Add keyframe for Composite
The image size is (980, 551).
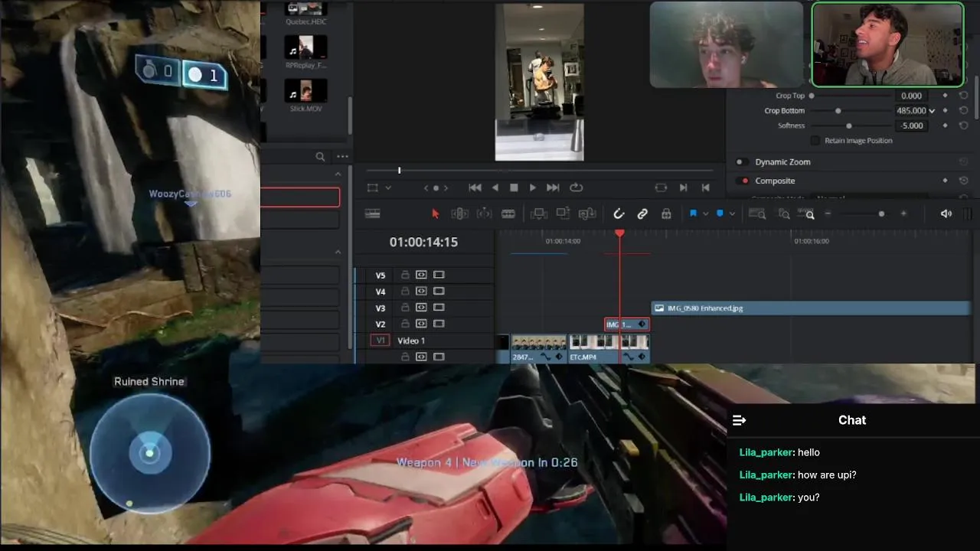945,181
